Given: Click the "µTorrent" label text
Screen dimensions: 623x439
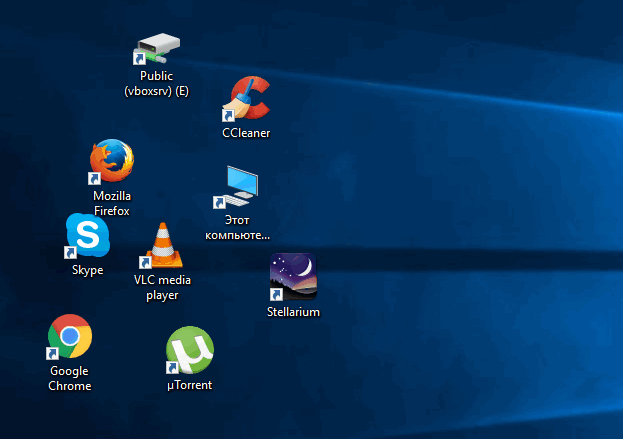Looking at the screenshot, I should (190, 385).
